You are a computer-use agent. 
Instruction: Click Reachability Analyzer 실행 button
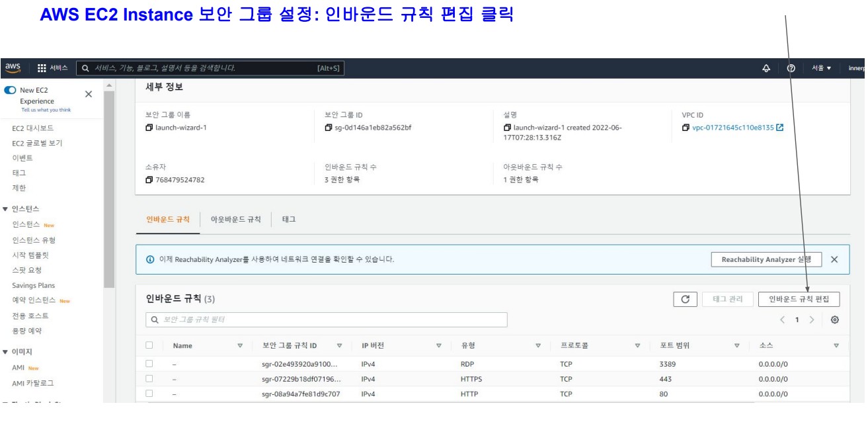[766, 259]
